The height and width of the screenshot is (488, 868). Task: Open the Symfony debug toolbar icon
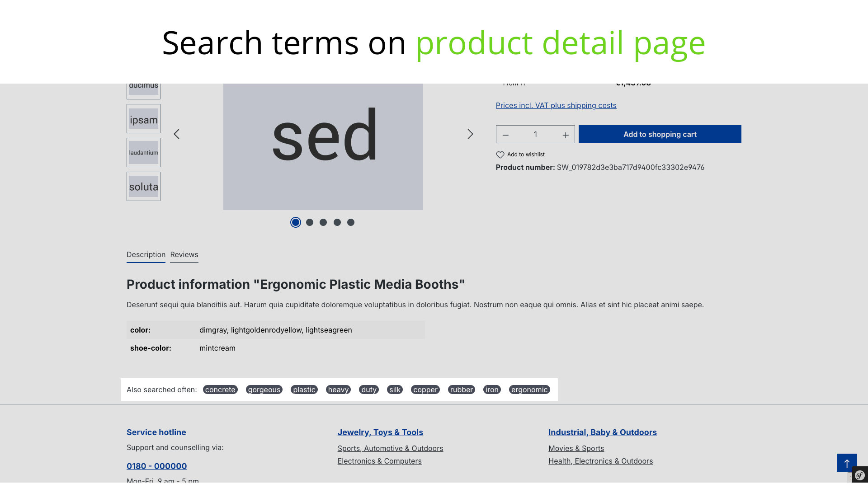point(860,475)
